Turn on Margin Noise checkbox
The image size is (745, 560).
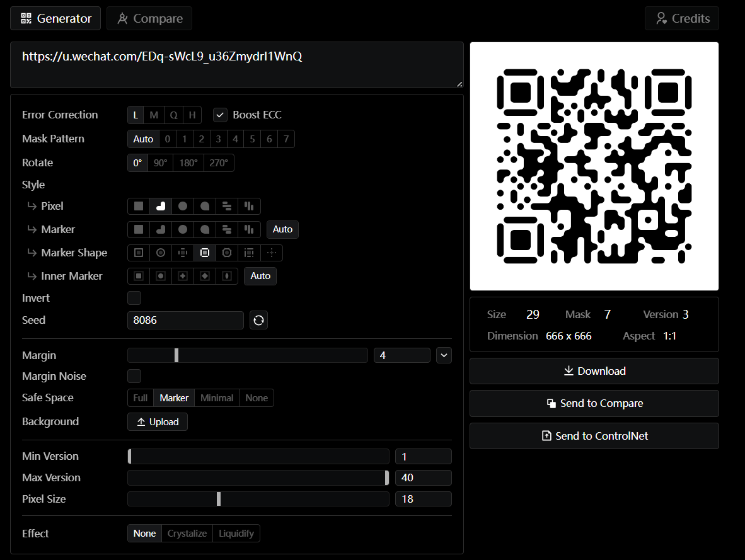pos(134,376)
